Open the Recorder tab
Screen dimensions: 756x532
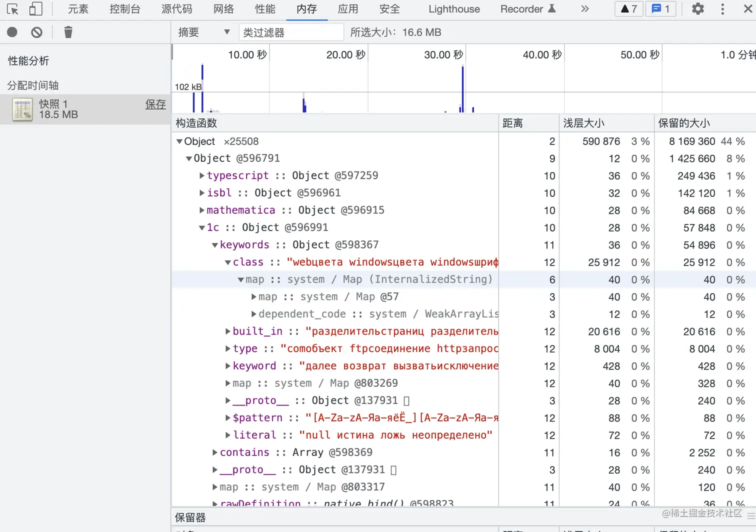coord(528,9)
